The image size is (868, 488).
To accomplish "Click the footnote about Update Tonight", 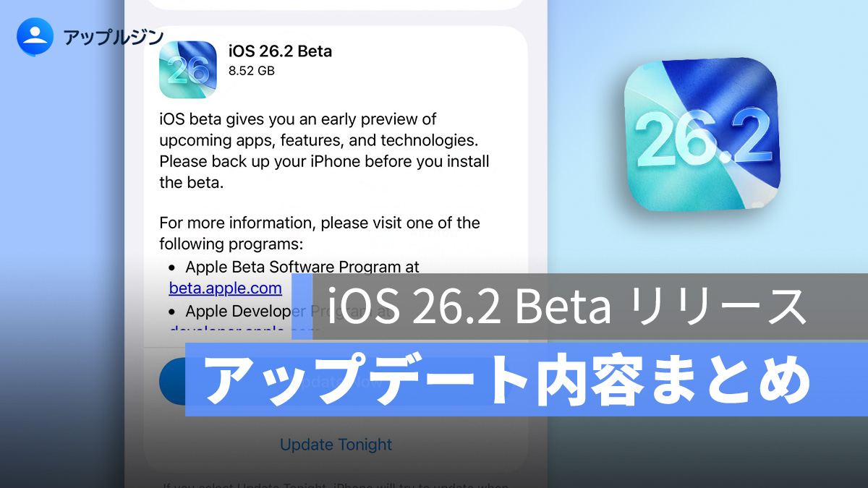I will (336, 482).
